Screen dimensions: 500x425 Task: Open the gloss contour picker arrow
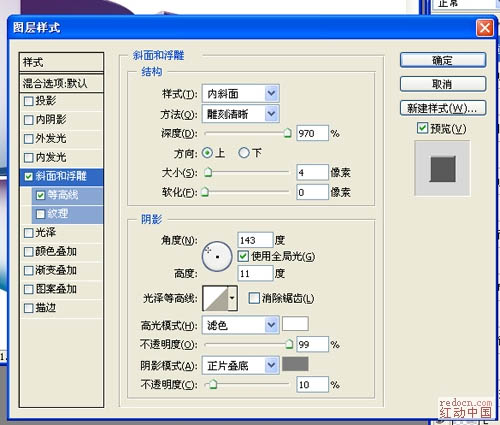pos(232,298)
